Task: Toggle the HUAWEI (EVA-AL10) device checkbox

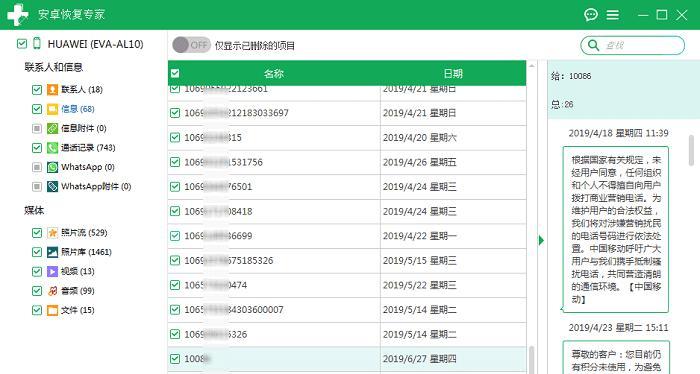Action: [x=21, y=44]
